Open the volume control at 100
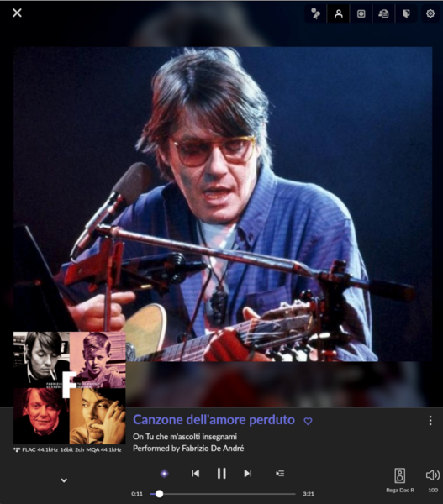Viewport: 443px width, 504px height. click(433, 480)
